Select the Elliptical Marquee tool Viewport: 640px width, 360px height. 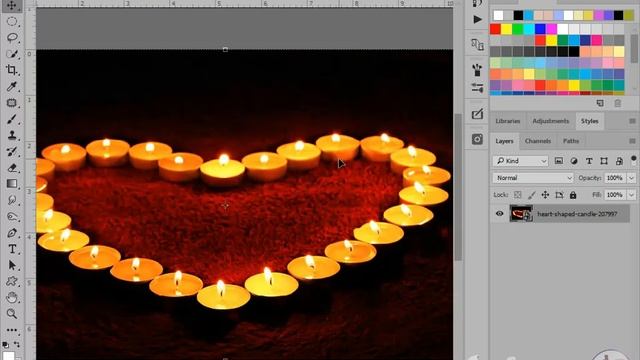point(11,21)
